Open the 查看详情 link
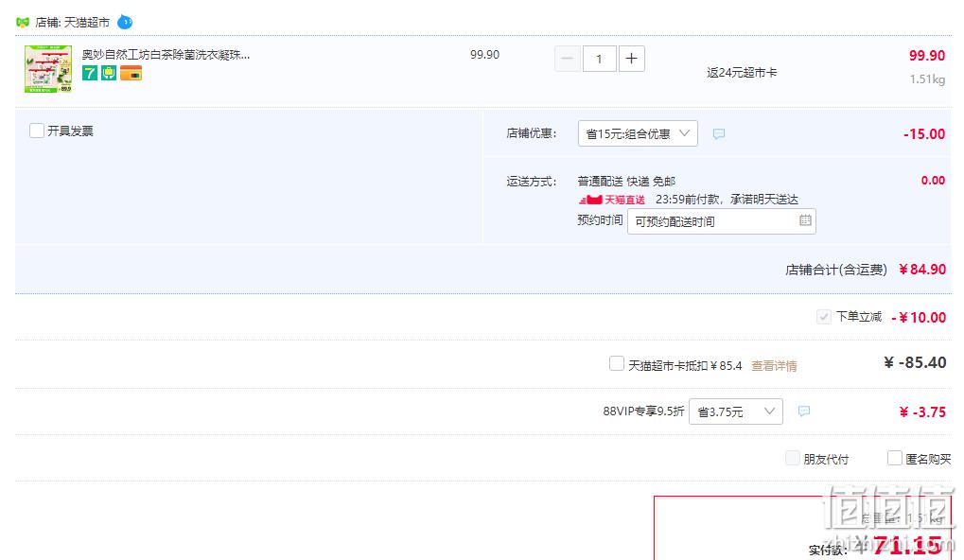964x560 pixels. [x=774, y=366]
